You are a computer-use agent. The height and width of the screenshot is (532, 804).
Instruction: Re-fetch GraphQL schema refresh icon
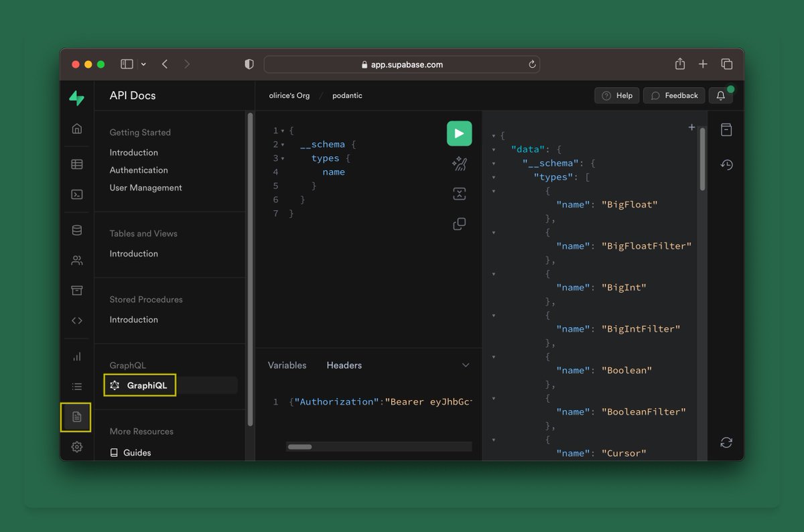click(726, 442)
